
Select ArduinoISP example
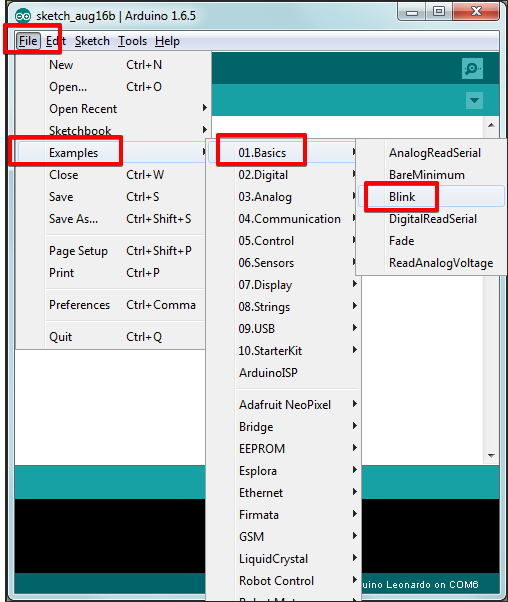(283, 372)
